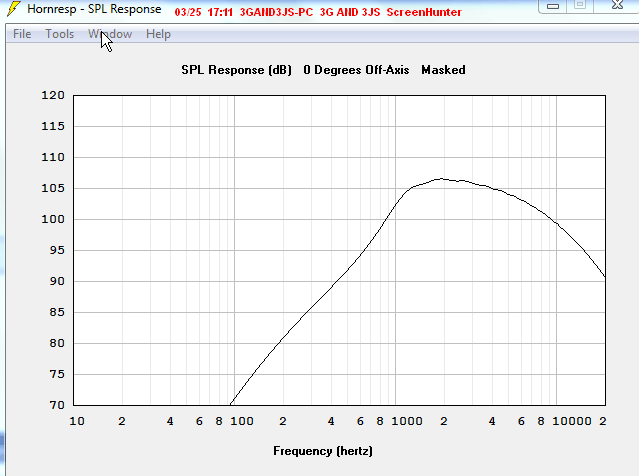Image resolution: width=639 pixels, height=476 pixels.
Task: Click the 10000 frequency axis label
Action: tap(572, 421)
